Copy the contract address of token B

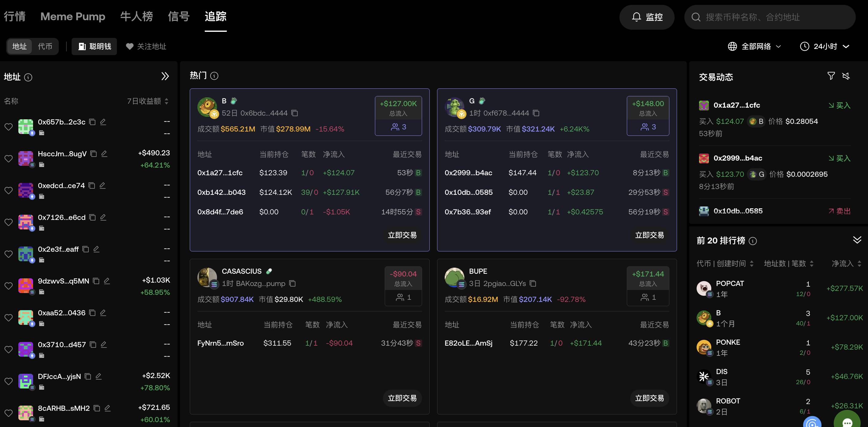click(x=295, y=113)
